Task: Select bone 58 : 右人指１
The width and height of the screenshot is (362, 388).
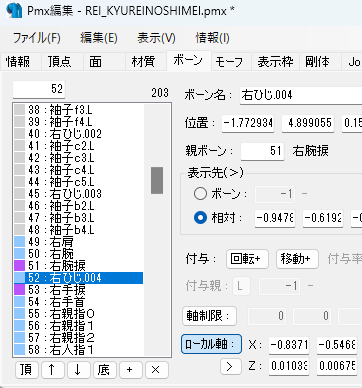Action: click(79, 350)
